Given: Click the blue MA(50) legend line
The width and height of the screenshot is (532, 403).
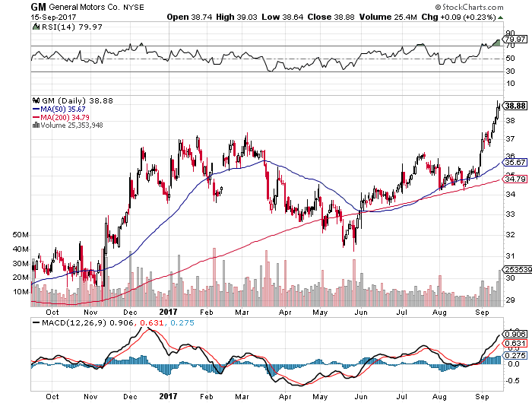Looking at the screenshot, I should pos(36,109).
